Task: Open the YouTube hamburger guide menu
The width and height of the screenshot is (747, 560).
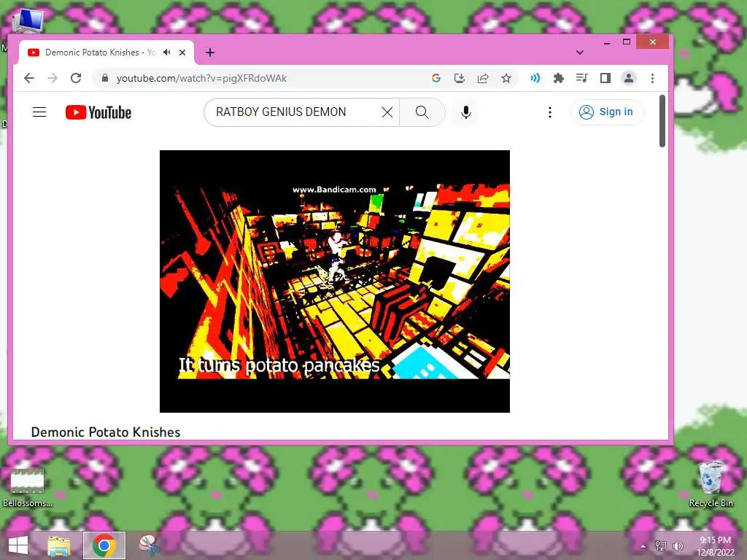Action: click(39, 112)
